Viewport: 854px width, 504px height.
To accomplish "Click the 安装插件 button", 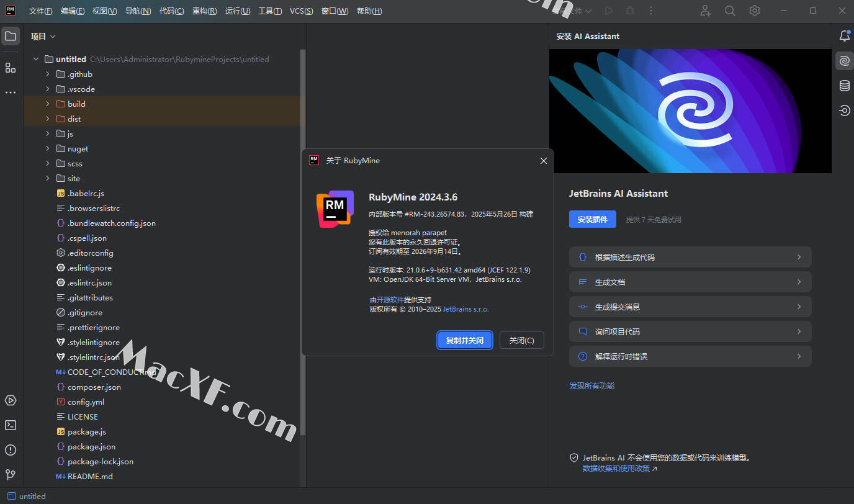I will click(593, 219).
